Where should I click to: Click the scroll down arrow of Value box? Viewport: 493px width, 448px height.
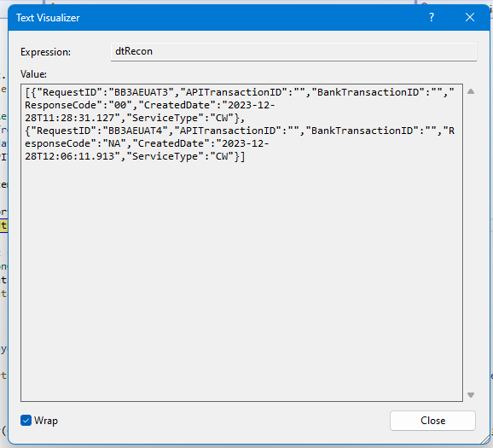click(x=471, y=395)
